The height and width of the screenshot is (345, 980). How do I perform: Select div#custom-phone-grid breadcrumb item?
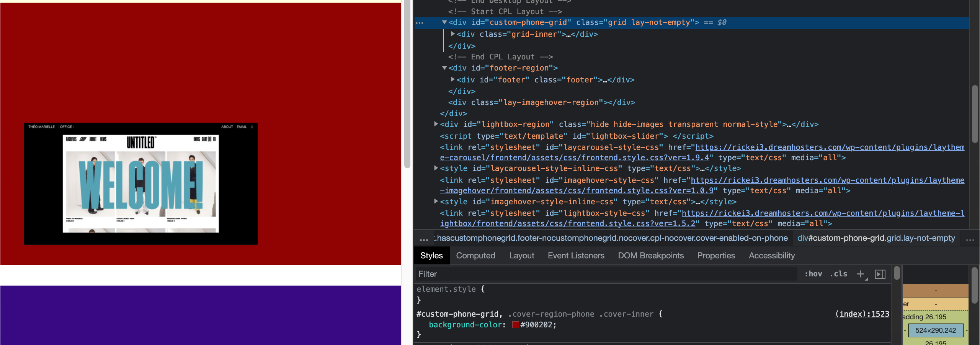coord(876,238)
